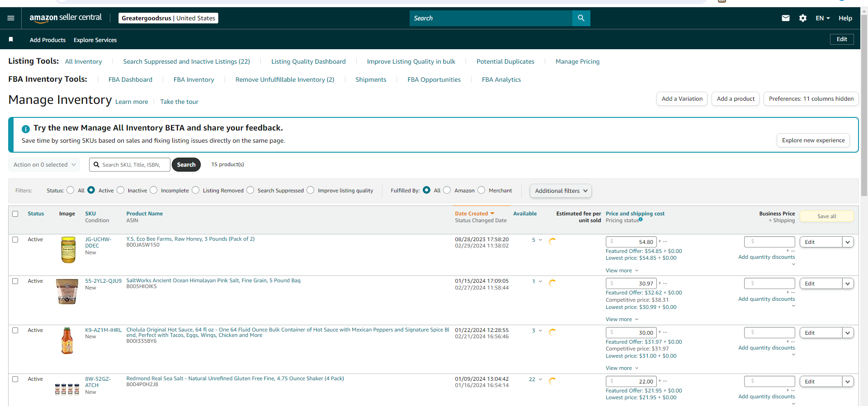
Task: Expand View more for Eco Bee honey pricing
Action: (x=622, y=271)
